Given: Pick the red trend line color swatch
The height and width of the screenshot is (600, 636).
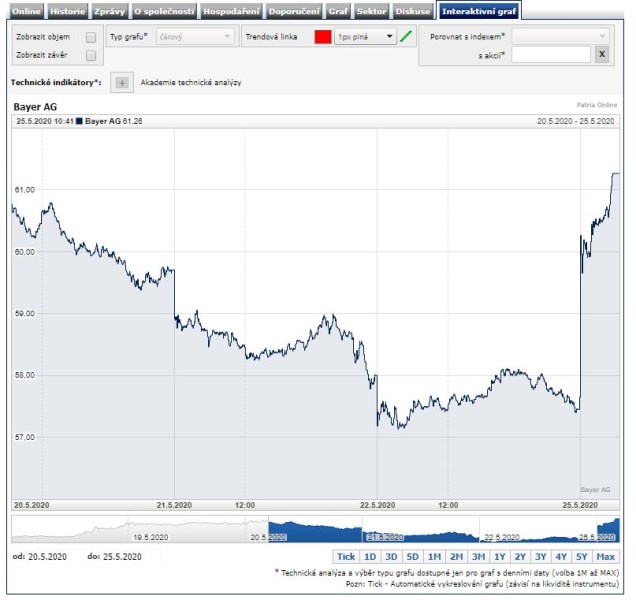Looking at the screenshot, I should [x=322, y=37].
